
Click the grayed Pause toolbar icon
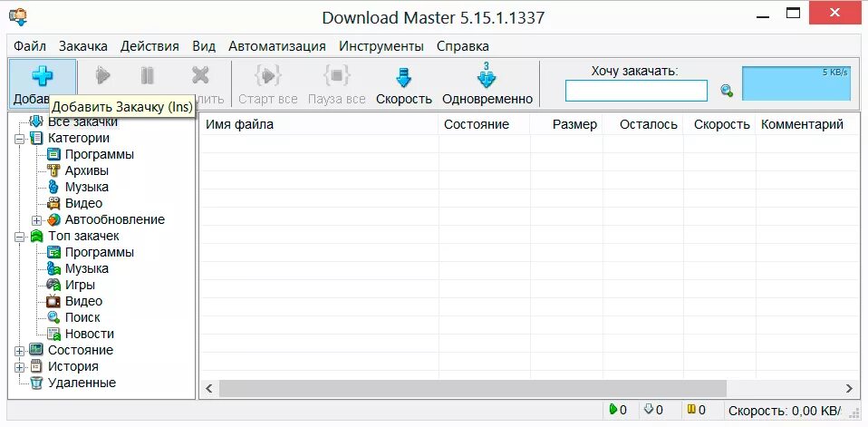pyautogui.click(x=148, y=75)
